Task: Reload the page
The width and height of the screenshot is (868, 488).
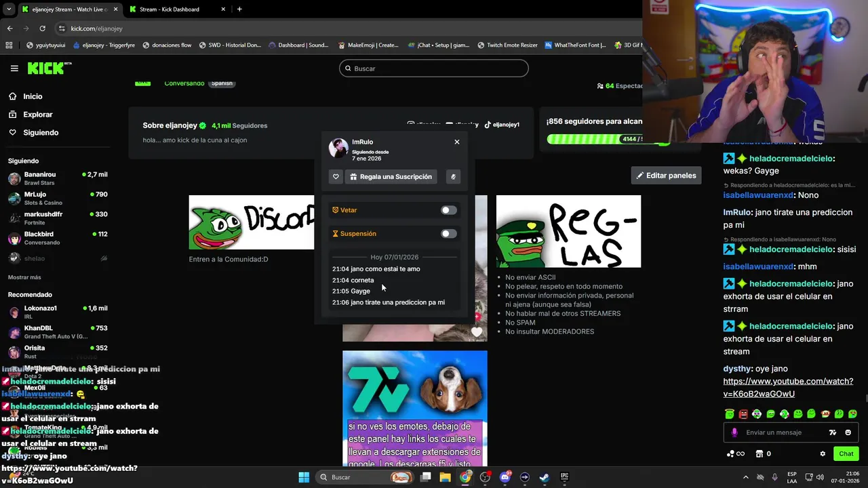Action: click(x=42, y=28)
